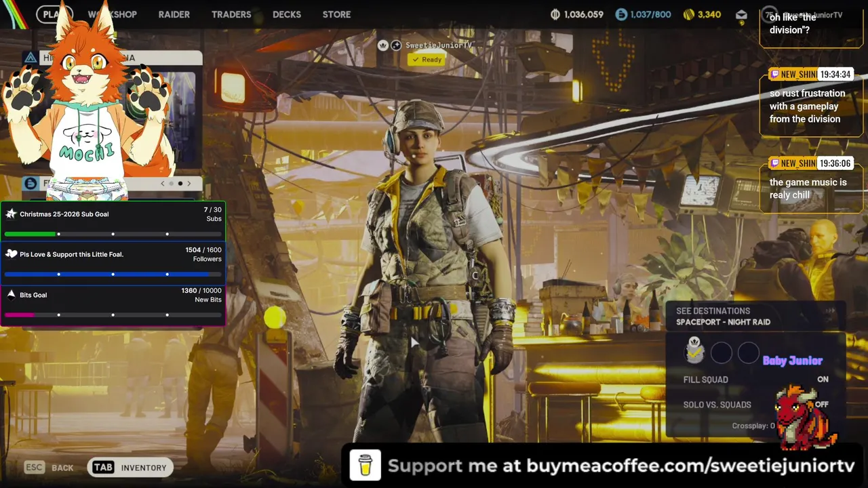868x488 pixels.
Task: Toggle SOLO VS. SQUADS setting OFF
Action: pos(756,405)
